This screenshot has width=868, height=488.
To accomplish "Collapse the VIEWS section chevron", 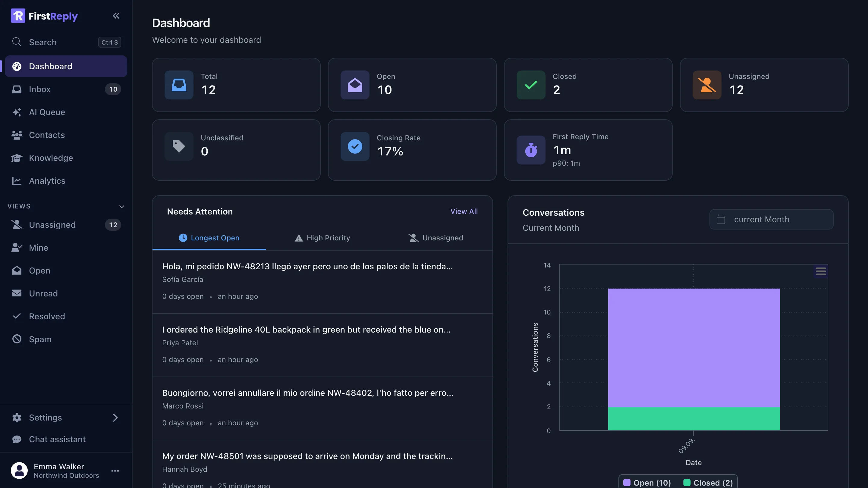I will [x=122, y=206].
